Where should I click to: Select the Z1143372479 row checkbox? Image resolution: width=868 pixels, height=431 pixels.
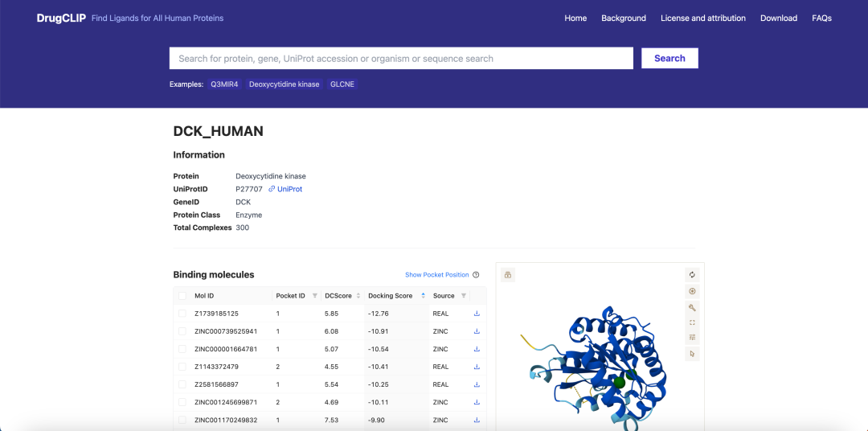[x=182, y=367]
